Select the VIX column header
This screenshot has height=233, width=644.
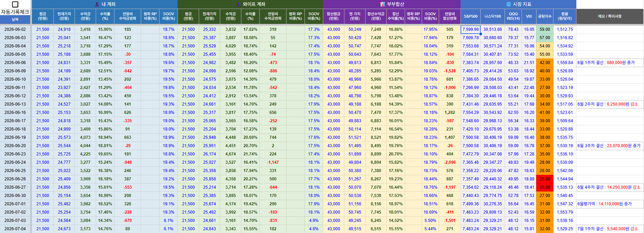pyautogui.click(x=529, y=16)
